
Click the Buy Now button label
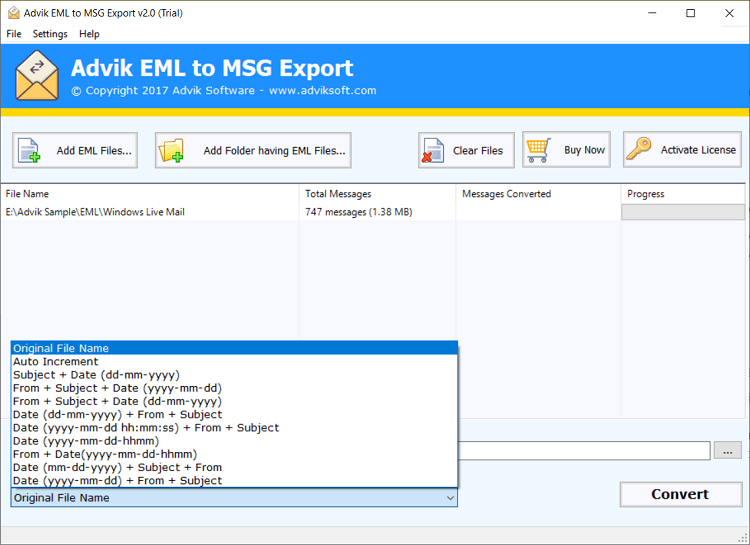[x=584, y=150]
